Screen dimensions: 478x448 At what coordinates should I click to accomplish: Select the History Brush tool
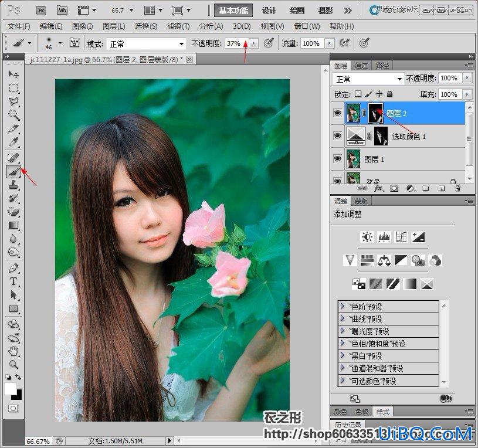click(x=13, y=199)
